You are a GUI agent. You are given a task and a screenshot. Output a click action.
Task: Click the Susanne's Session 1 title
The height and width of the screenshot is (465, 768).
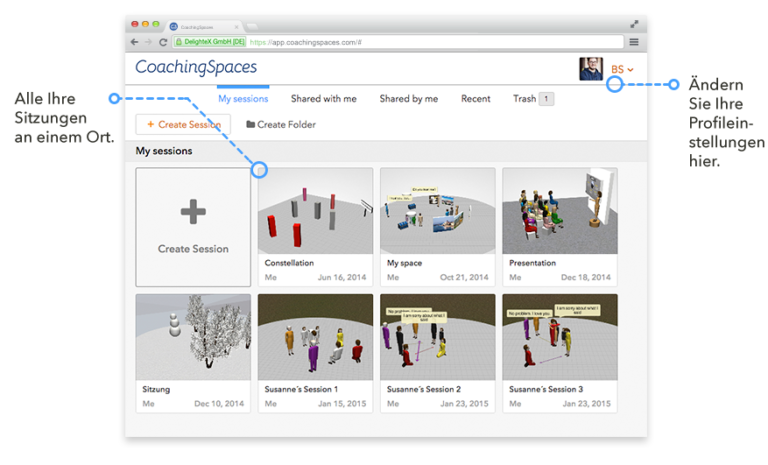(301, 389)
